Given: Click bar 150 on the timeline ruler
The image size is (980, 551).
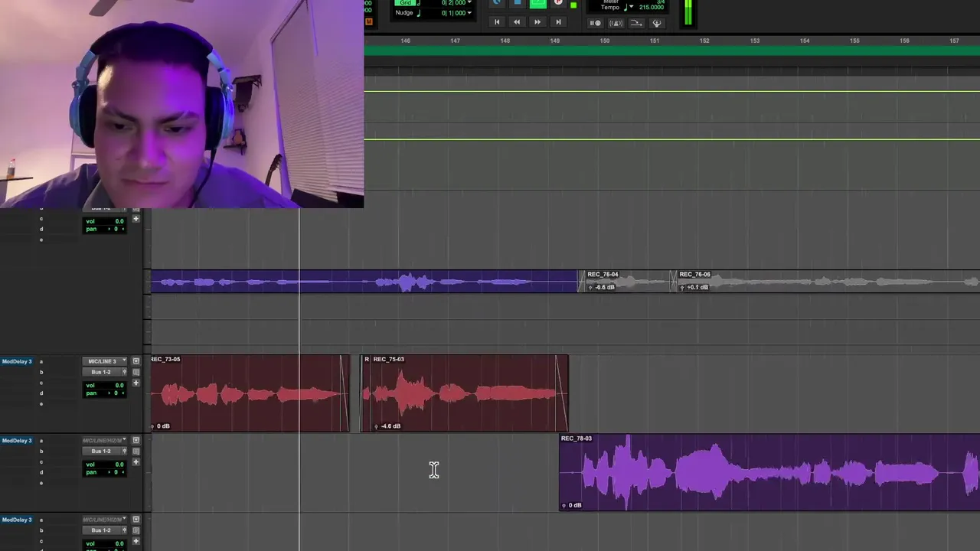Looking at the screenshot, I should point(605,41).
